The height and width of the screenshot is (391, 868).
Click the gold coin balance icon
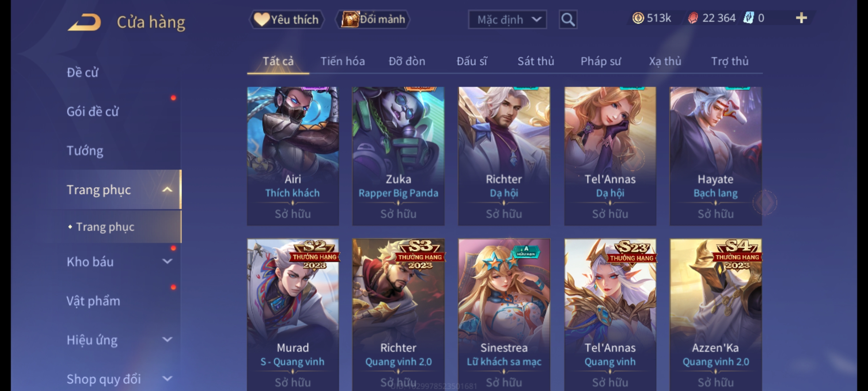tap(638, 18)
